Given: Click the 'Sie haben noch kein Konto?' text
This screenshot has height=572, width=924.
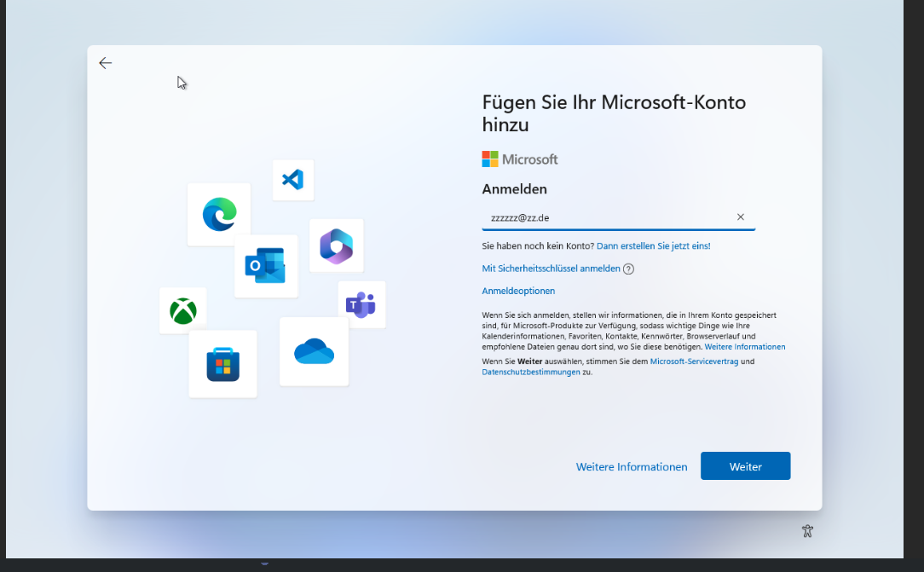Looking at the screenshot, I should point(538,246).
